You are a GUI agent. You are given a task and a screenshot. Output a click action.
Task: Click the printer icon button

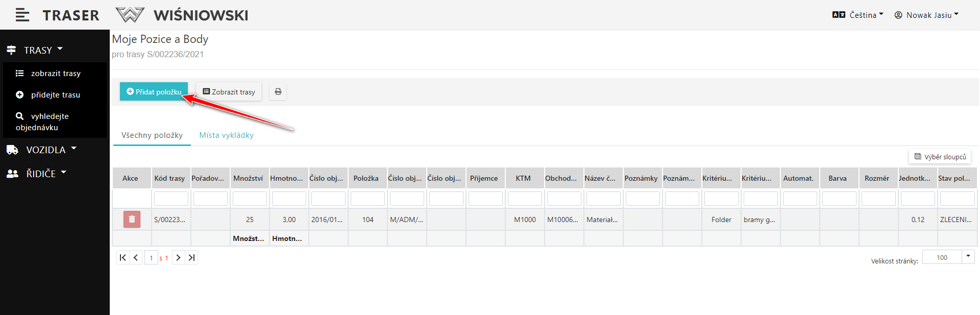(278, 92)
